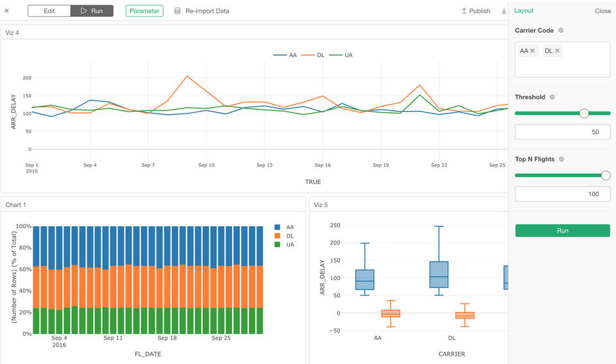Click the blue AA box in Viz 5
The image size is (616, 364).
[365, 279]
